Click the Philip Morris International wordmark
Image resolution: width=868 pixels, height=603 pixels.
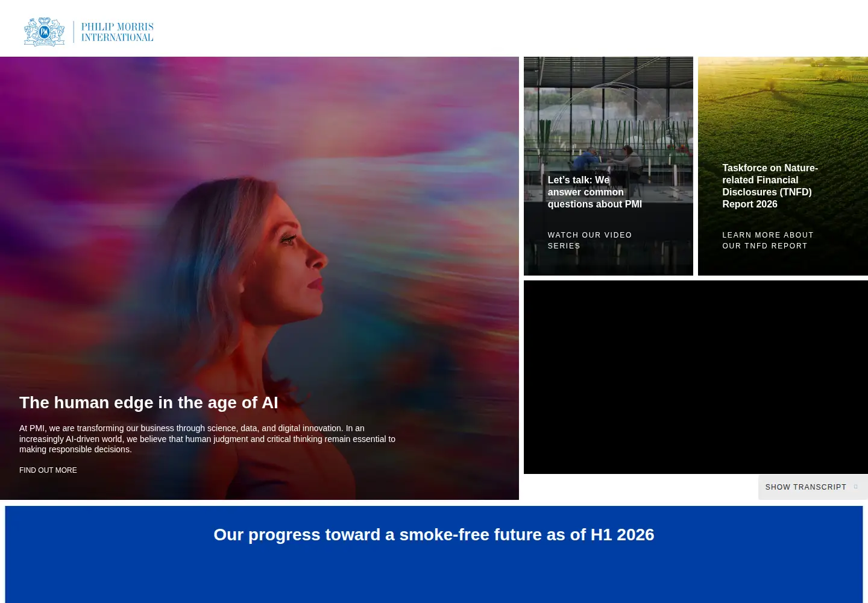point(118,32)
